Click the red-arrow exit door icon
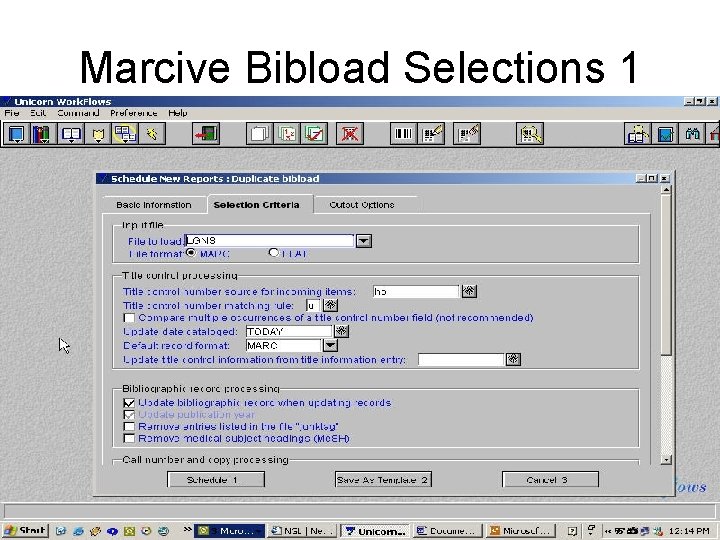The height and width of the screenshot is (540, 720). pos(206,134)
